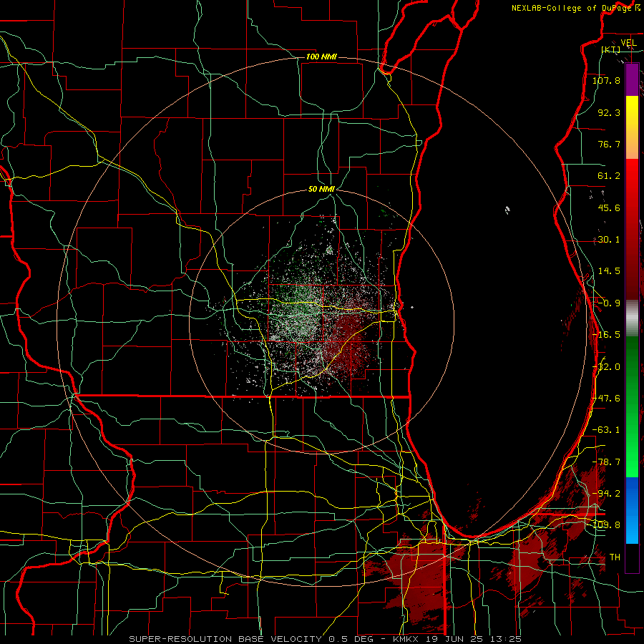The image size is (644, 644).
Task: Select the -47.6 velocity scale value
Action: tap(606, 399)
